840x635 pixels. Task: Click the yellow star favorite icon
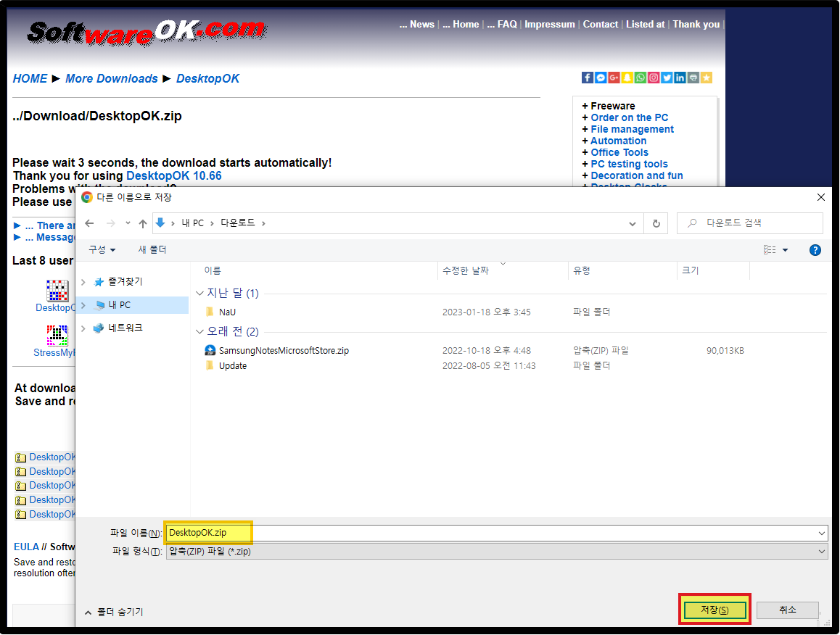click(707, 78)
